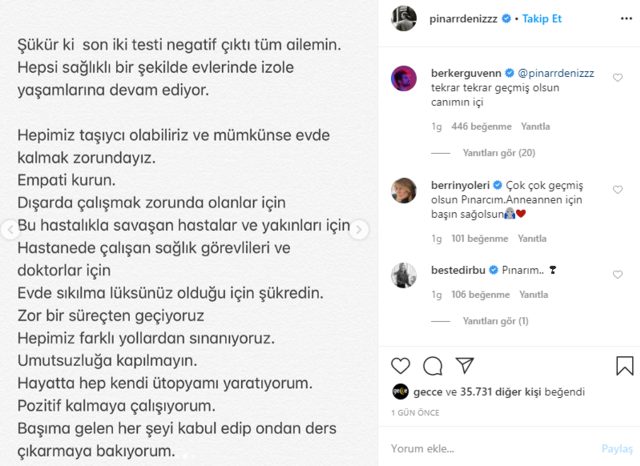The image size is (640, 466).
Task: Click the Paylaş button
Action: pyautogui.click(x=617, y=449)
